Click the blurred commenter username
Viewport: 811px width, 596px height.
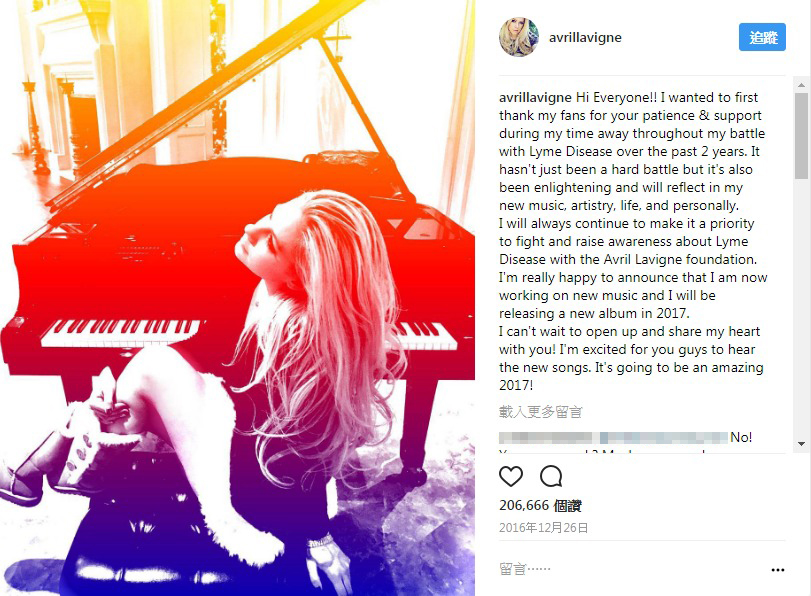tap(545, 438)
